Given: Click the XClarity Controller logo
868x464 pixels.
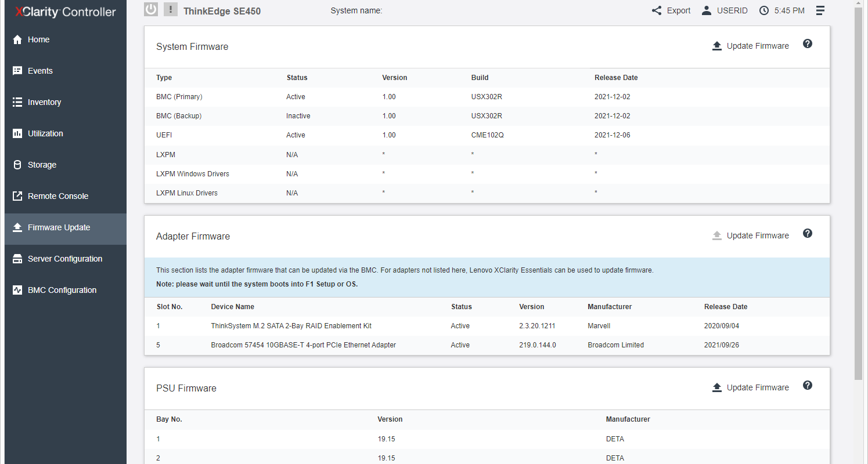Looking at the screenshot, I should pos(65,12).
